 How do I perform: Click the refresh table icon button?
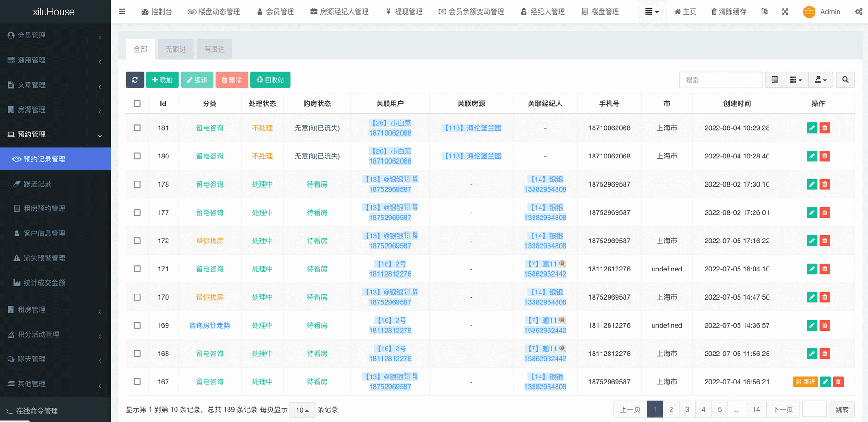click(x=135, y=80)
